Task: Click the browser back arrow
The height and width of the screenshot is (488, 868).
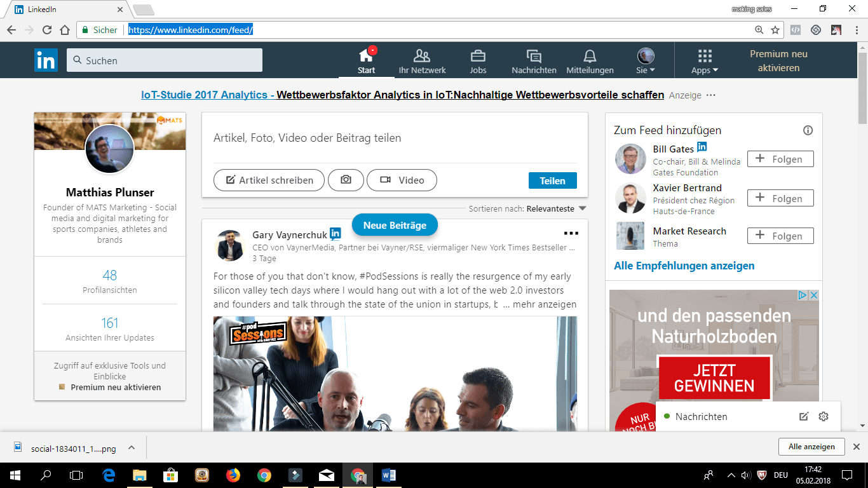Action: pos(11,30)
